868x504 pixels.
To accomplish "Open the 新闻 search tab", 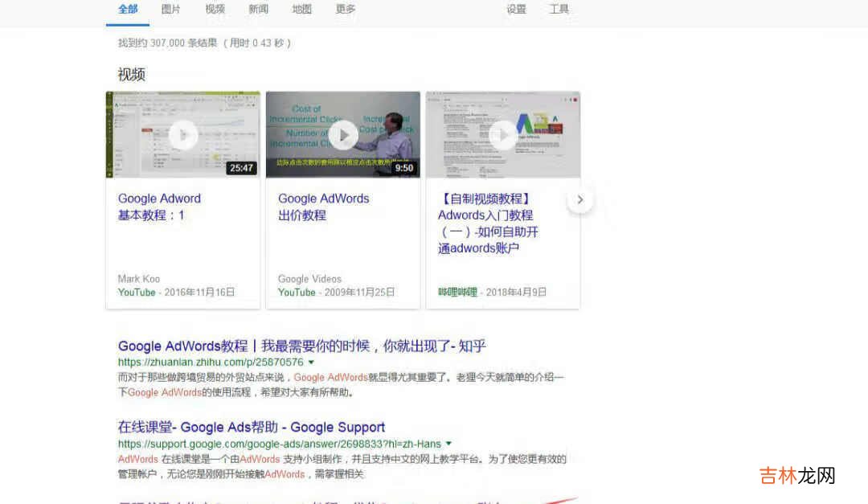I will click(x=258, y=10).
